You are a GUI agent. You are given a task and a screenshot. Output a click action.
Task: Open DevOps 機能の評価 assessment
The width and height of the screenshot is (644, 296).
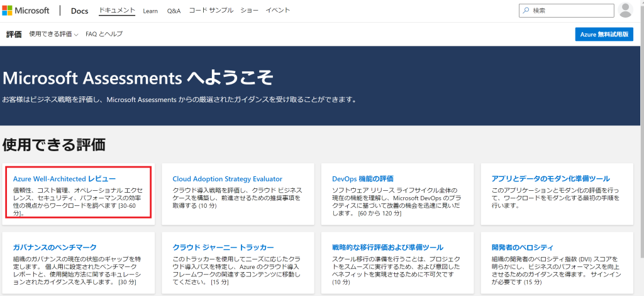click(x=363, y=179)
